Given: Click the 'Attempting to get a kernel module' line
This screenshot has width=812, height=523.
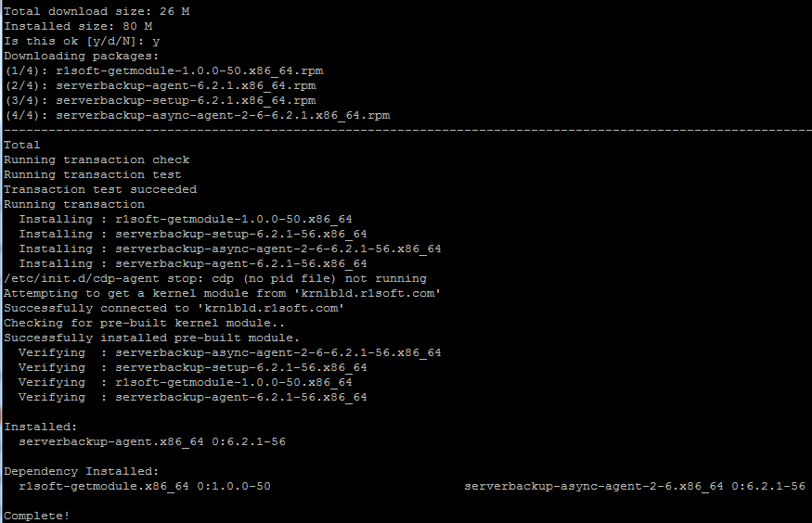Looking at the screenshot, I should pyautogui.click(x=223, y=293).
